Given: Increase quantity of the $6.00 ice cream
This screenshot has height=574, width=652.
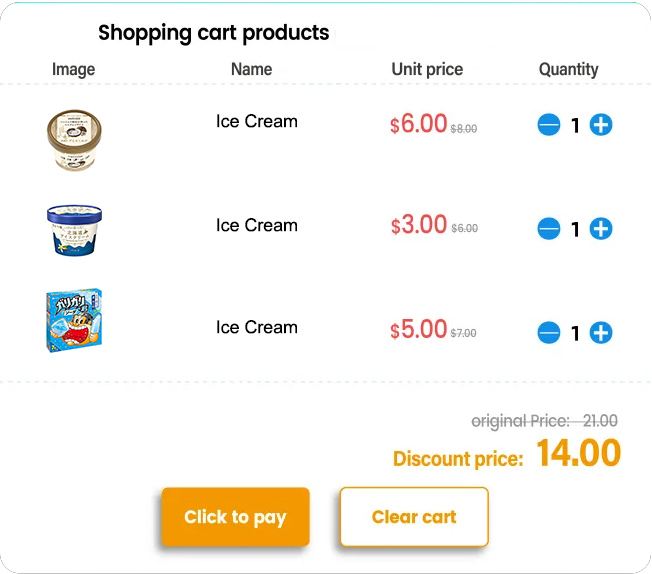Looking at the screenshot, I should 601,124.
